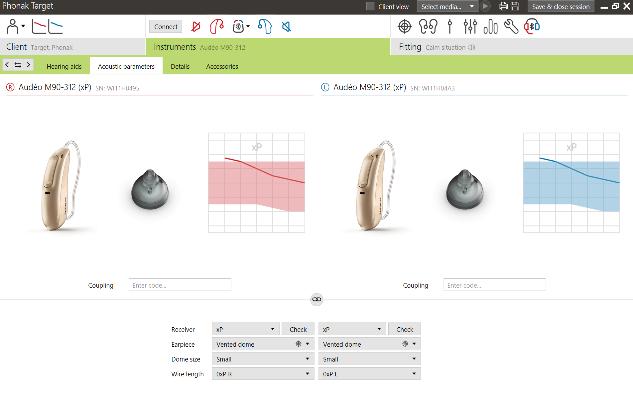Switch to the Hearing aids tab
633x395 pixels.
(x=64, y=66)
